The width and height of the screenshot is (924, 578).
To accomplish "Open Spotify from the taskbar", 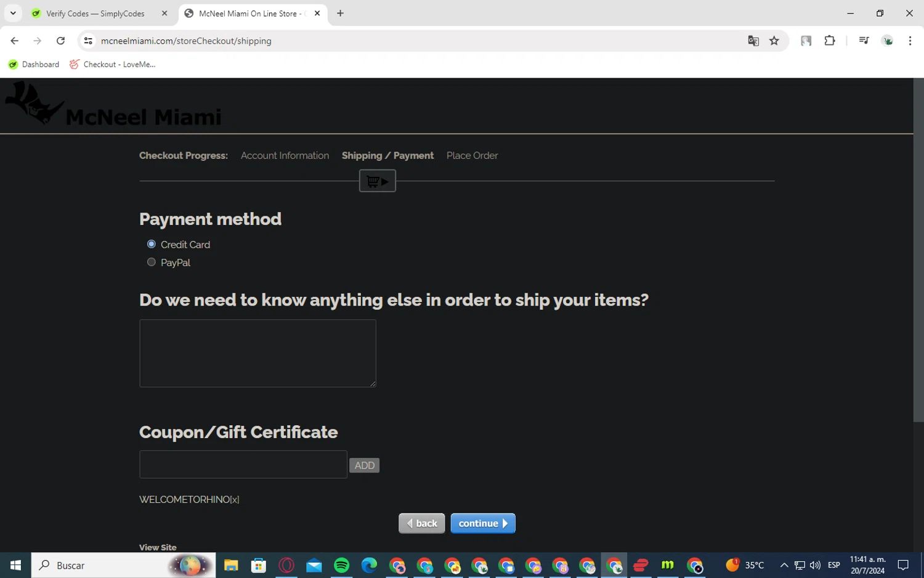I will (341, 565).
